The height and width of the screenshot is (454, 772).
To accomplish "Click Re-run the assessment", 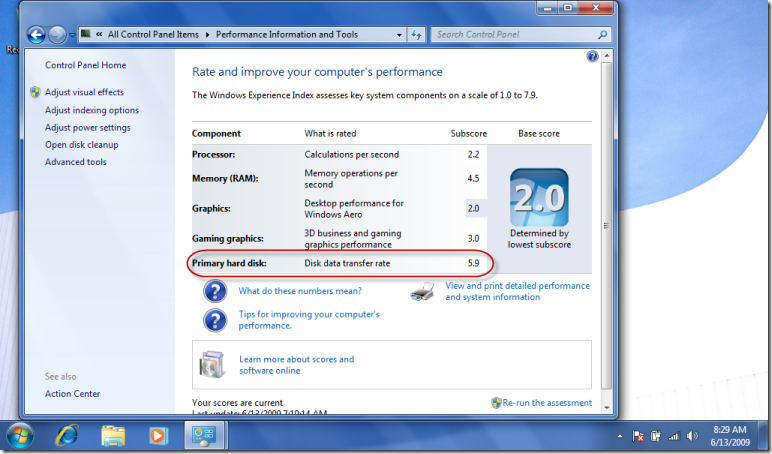I will pyautogui.click(x=547, y=403).
